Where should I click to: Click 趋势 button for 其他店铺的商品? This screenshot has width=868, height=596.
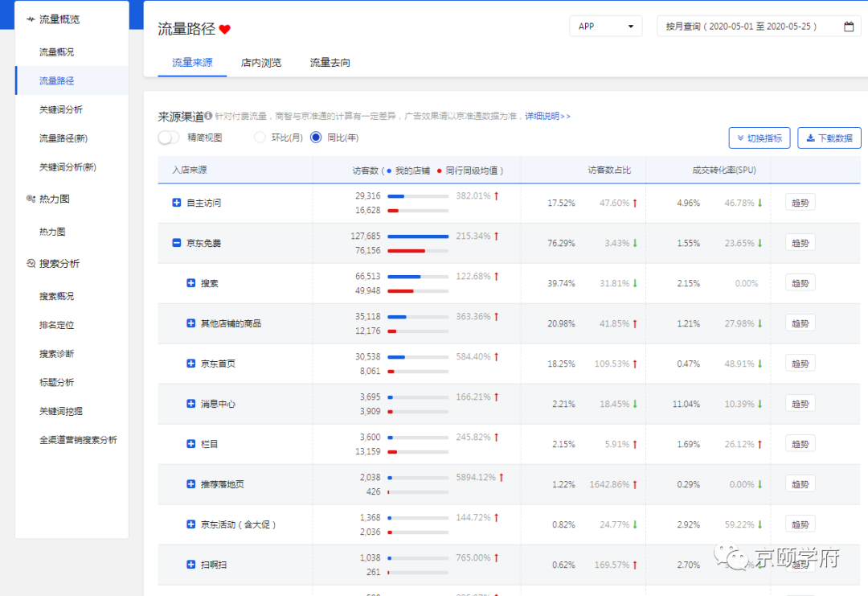(x=800, y=323)
